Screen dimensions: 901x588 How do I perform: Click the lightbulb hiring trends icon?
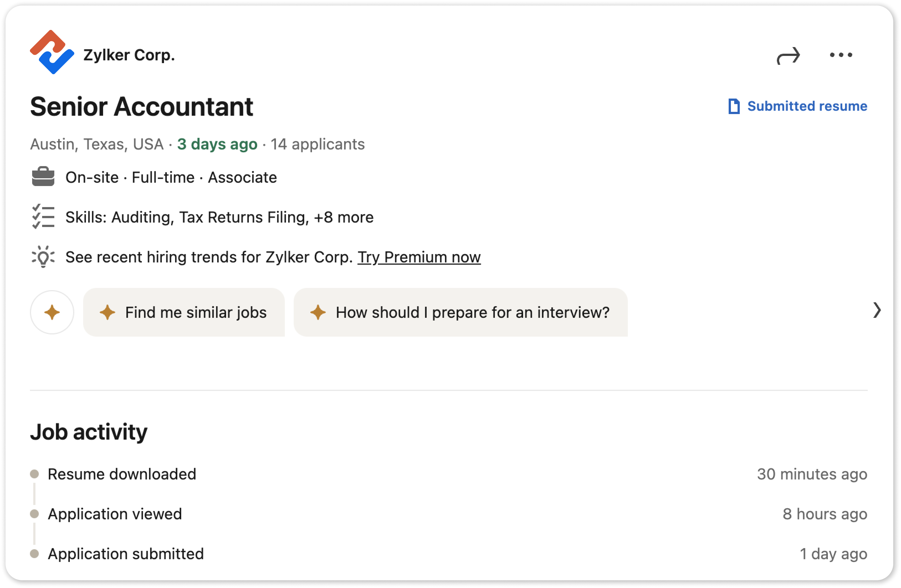click(43, 257)
